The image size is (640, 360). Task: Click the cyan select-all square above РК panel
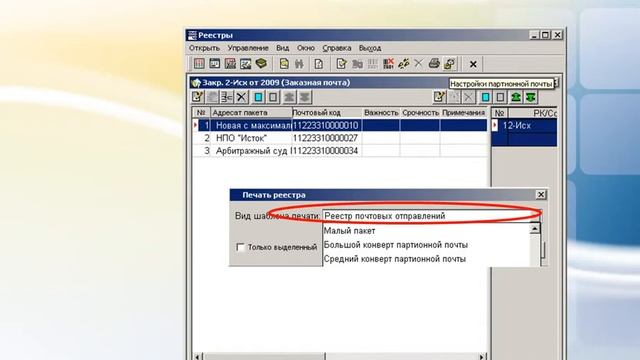pos(485,97)
